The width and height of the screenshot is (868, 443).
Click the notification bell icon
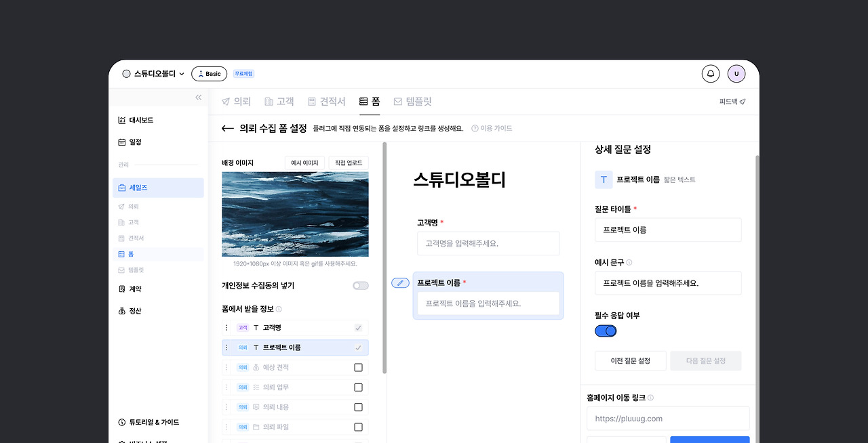click(x=711, y=74)
